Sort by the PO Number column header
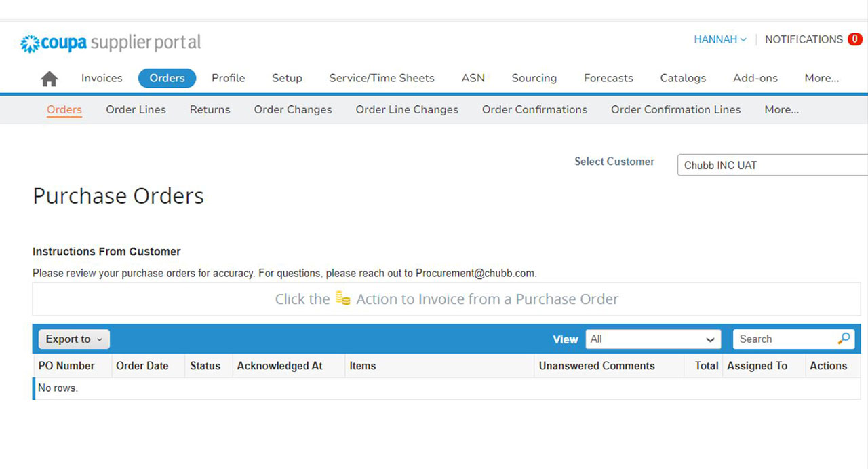The image size is (868, 469). coord(66,366)
